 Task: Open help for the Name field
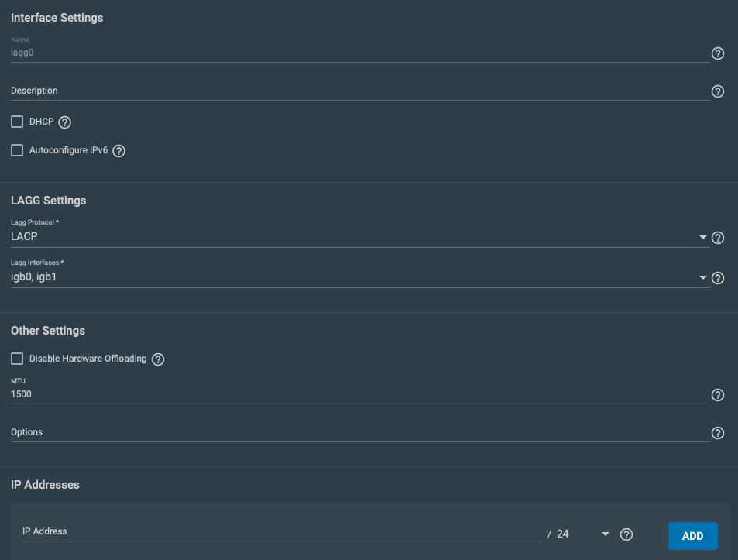(x=717, y=53)
